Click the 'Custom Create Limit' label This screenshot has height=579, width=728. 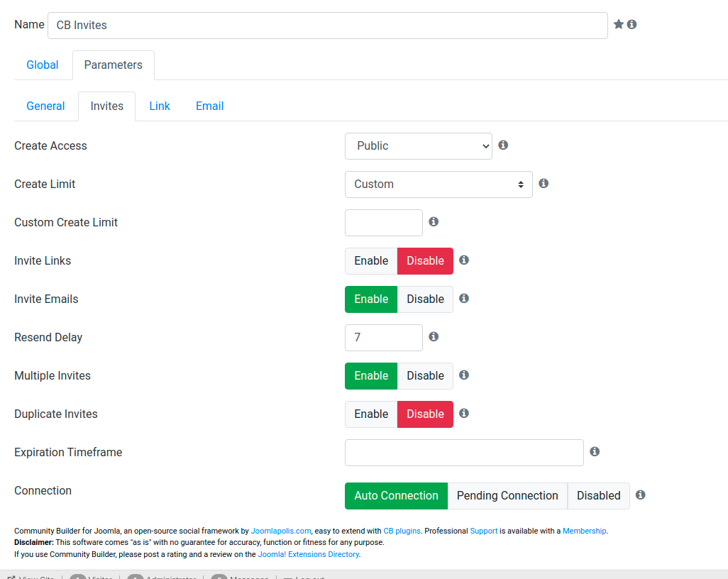pos(66,222)
